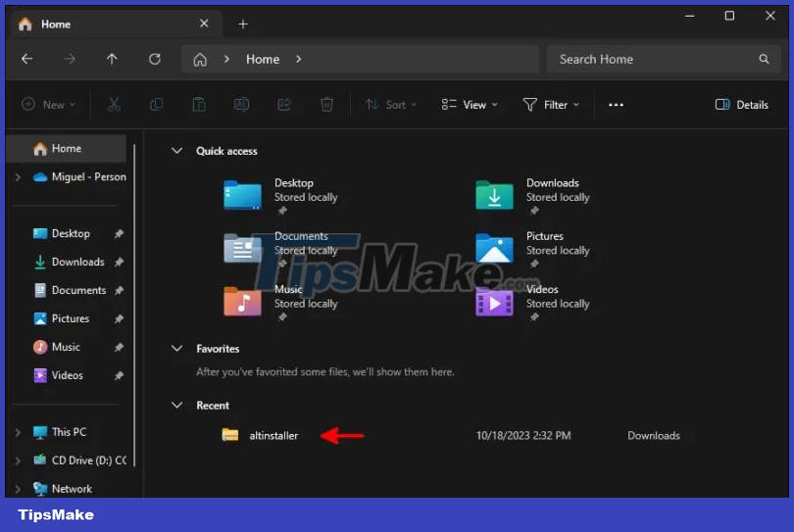Add a new tab
The image size is (794, 532).
point(243,24)
